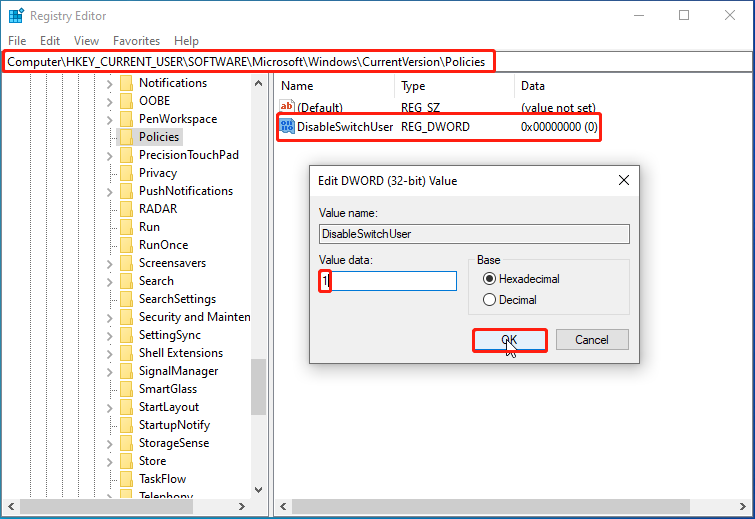The width and height of the screenshot is (755, 519).
Task: Confirm the DWORD edit with OK
Action: coord(510,340)
